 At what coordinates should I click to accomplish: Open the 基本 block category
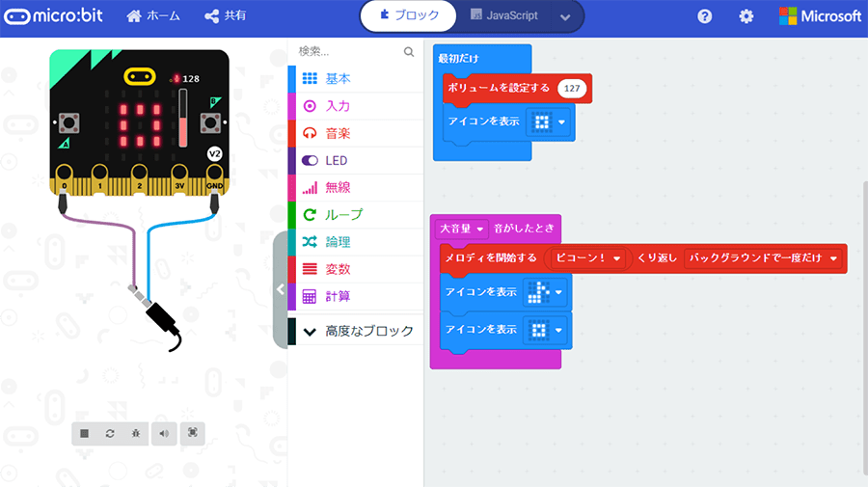pos(355,78)
